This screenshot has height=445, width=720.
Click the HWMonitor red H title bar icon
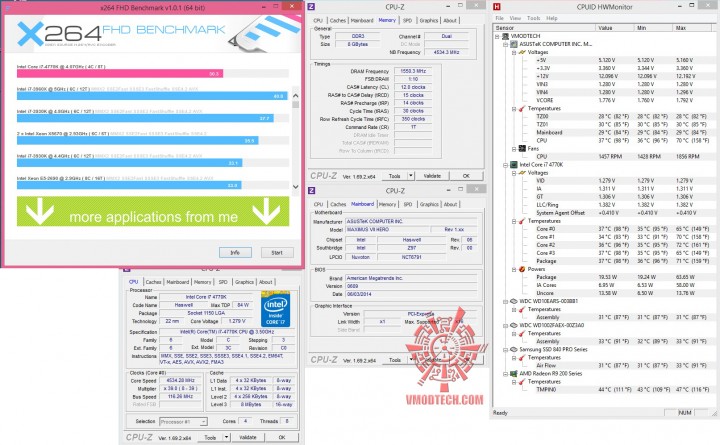pyautogui.click(x=496, y=6)
